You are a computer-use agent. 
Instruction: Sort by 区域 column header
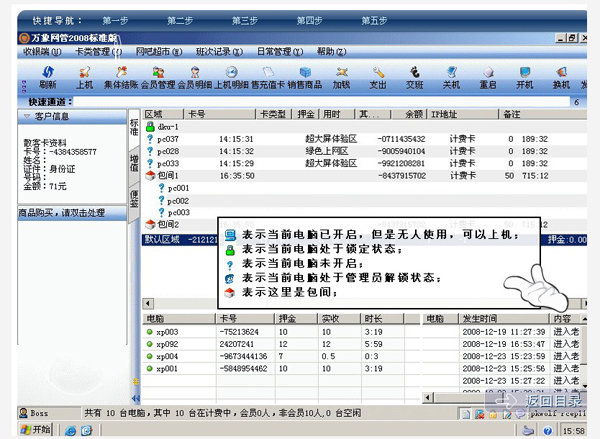[x=163, y=114]
